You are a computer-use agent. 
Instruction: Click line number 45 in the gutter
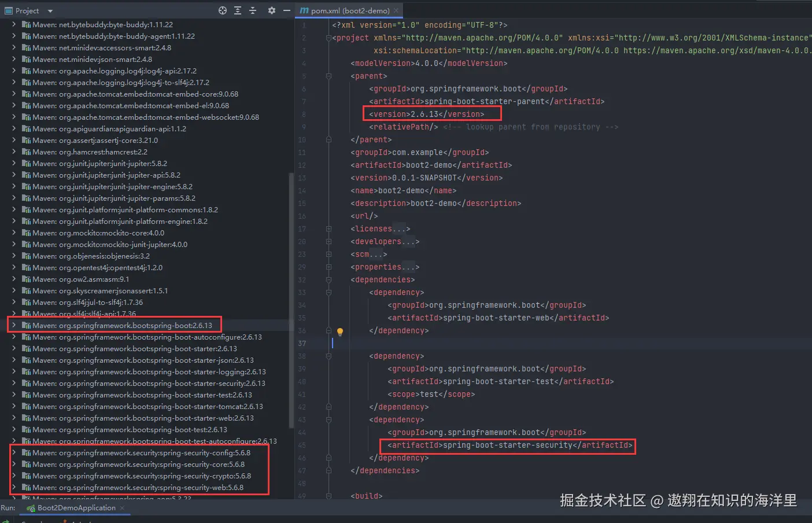[x=302, y=445]
